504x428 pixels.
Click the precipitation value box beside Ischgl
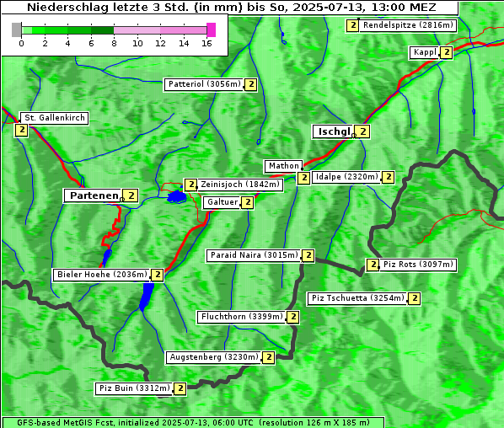click(x=363, y=131)
